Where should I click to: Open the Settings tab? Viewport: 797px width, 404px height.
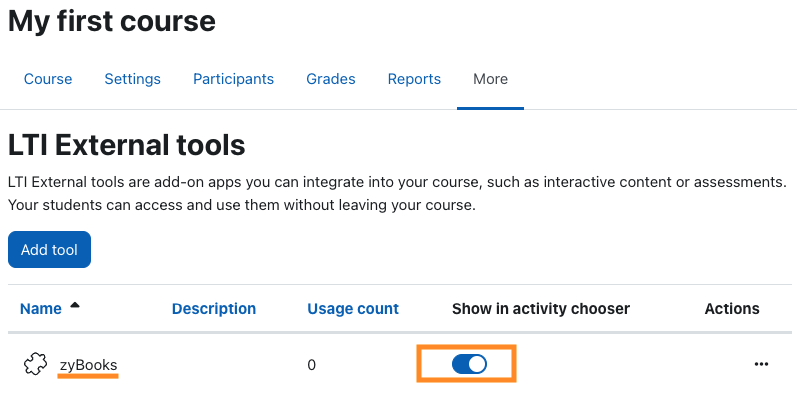pos(132,79)
